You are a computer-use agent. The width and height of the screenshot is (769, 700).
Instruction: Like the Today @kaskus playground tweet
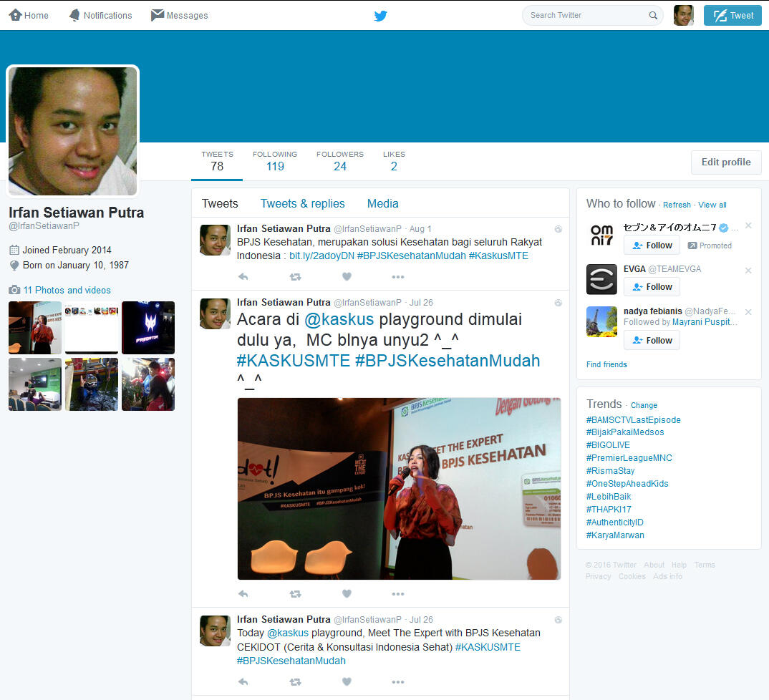coord(347,682)
